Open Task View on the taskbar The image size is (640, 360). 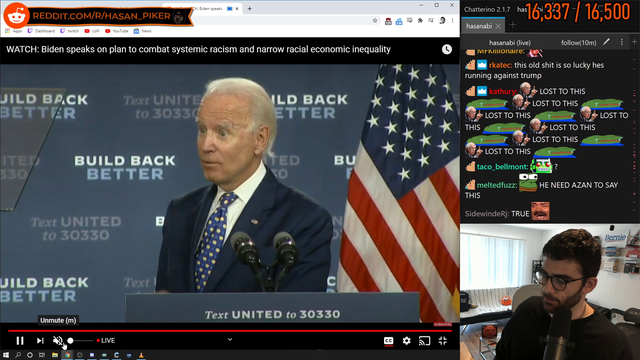(42, 355)
